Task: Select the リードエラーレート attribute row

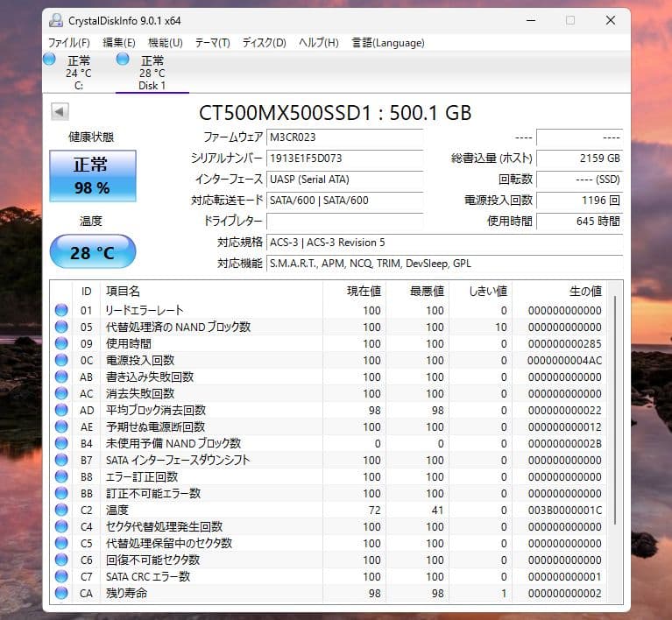Action: pos(329,310)
